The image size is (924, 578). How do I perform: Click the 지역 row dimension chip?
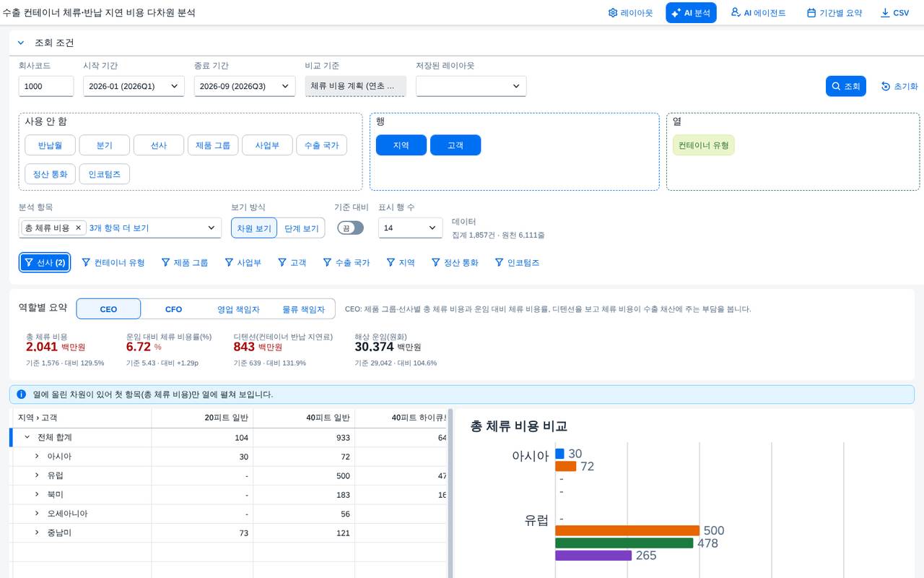click(x=401, y=145)
